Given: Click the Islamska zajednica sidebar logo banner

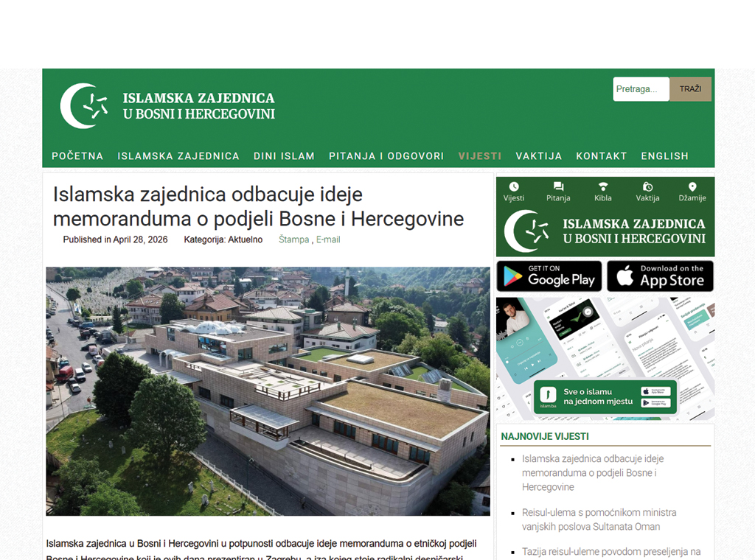Looking at the screenshot, I should [605, 231].
